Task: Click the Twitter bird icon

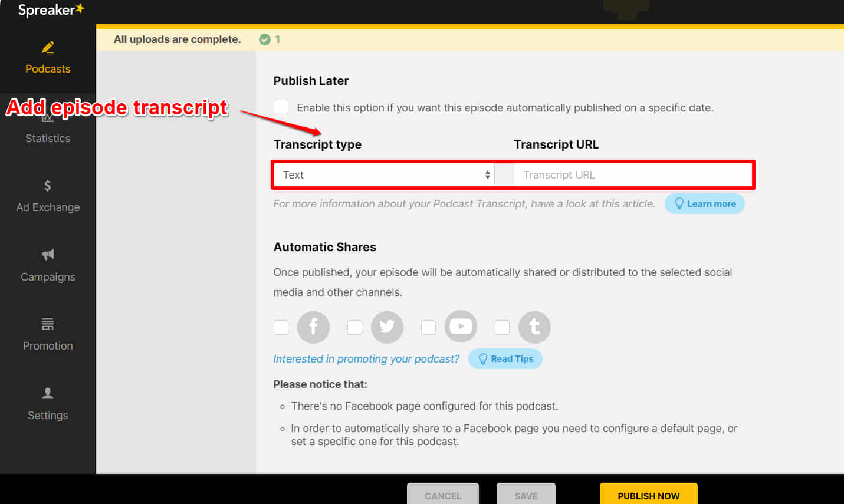Action: coord(387,327)
